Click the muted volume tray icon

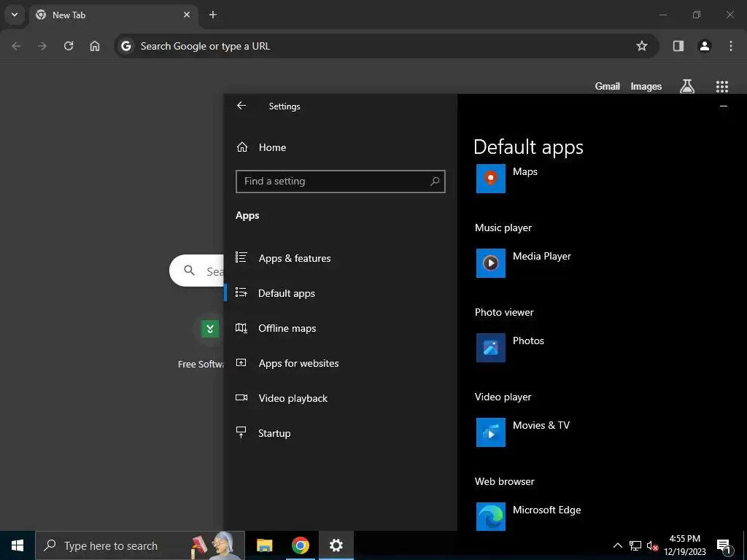tap(653, 545)
